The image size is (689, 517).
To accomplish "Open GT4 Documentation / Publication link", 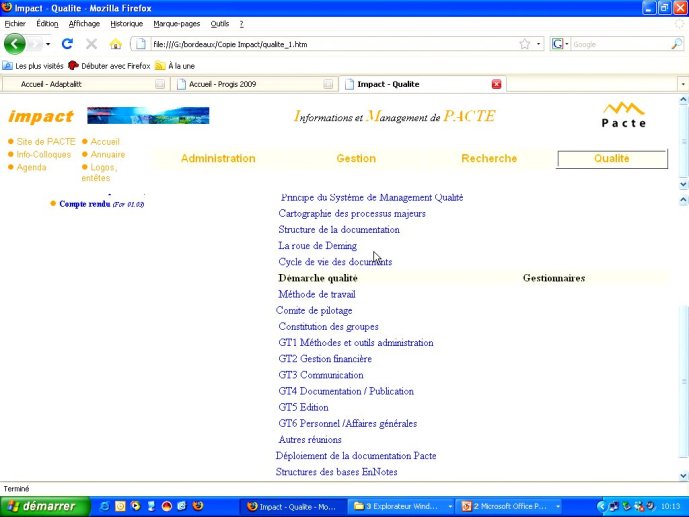I will pyautogui.click(x=346, y=391).
